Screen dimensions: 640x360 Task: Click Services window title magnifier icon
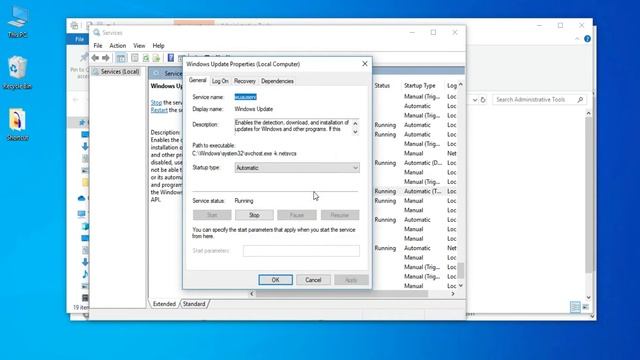pyautogui.click(x=97, y=33)
